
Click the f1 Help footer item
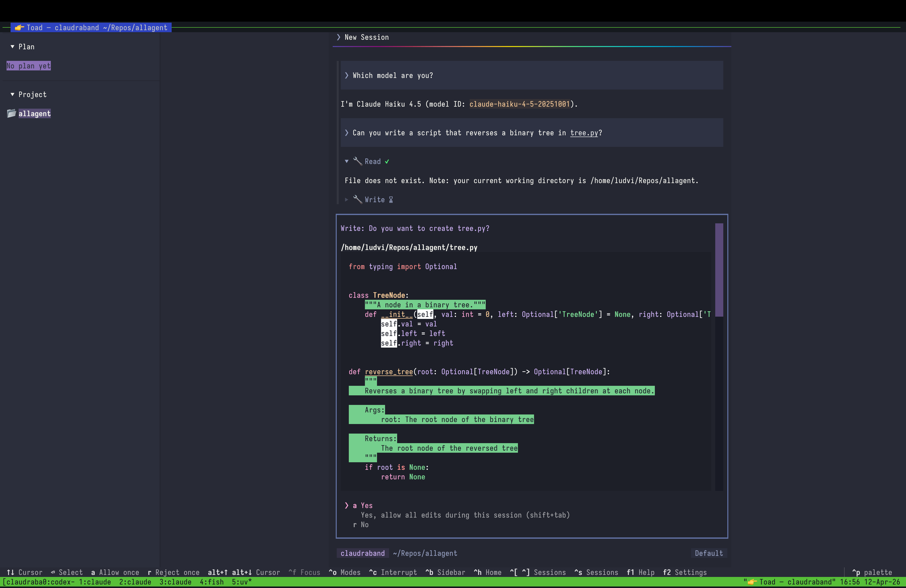(641, 572)
